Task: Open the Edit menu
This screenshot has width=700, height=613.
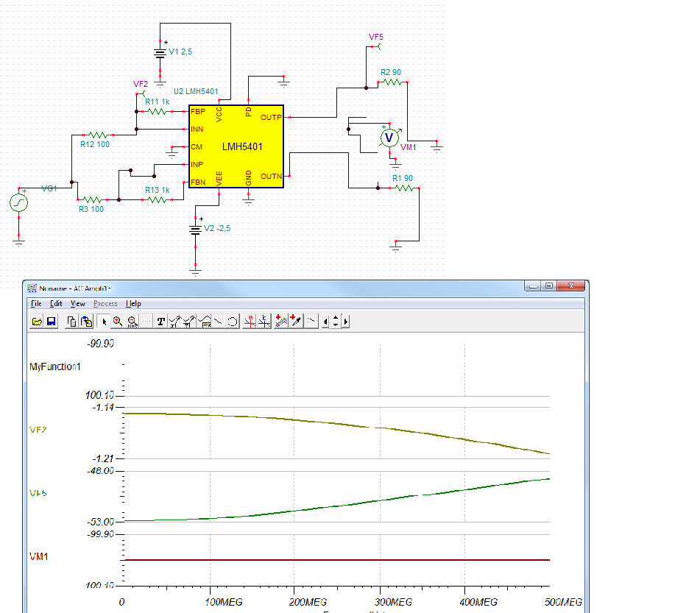Action: click(x=56, y=304)
